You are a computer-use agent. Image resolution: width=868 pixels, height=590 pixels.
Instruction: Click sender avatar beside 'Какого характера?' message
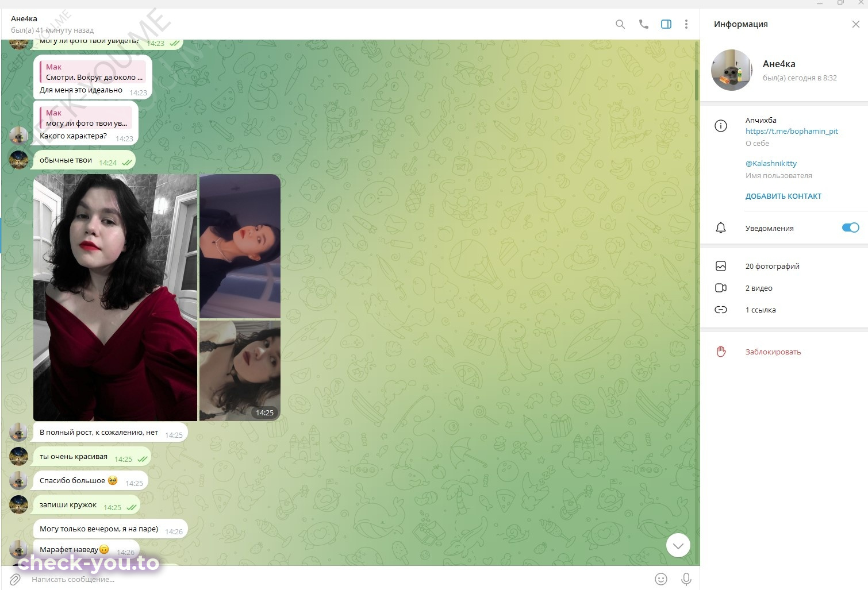click(19, 136)
